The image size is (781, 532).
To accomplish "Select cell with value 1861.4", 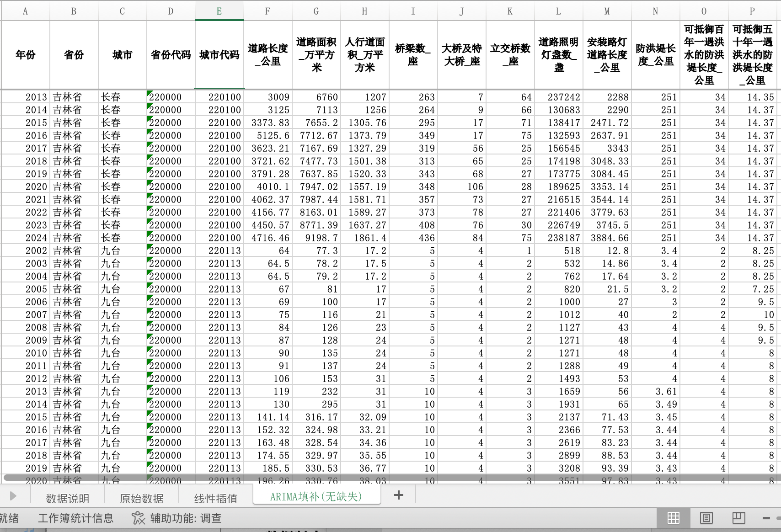I will [x=365, y=238].
